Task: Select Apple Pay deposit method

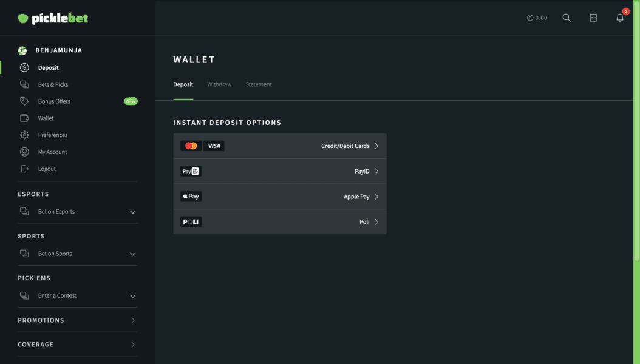Action: 280,197
